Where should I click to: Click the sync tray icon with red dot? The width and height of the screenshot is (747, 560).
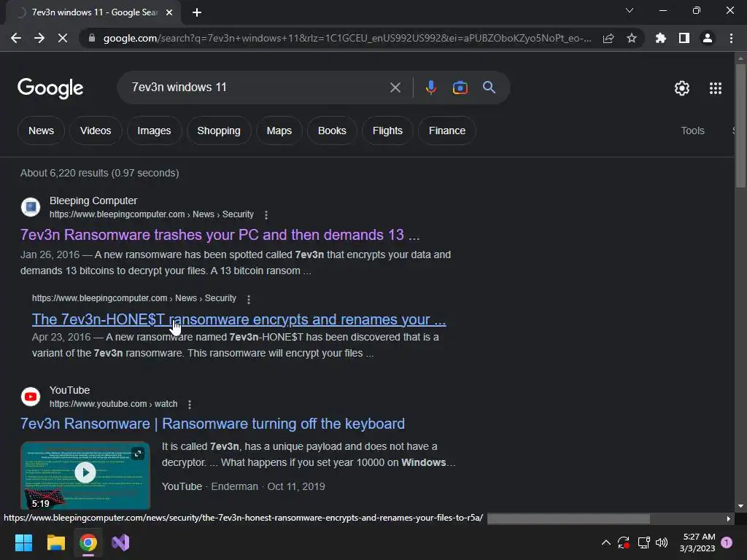(x=624, y=542)
